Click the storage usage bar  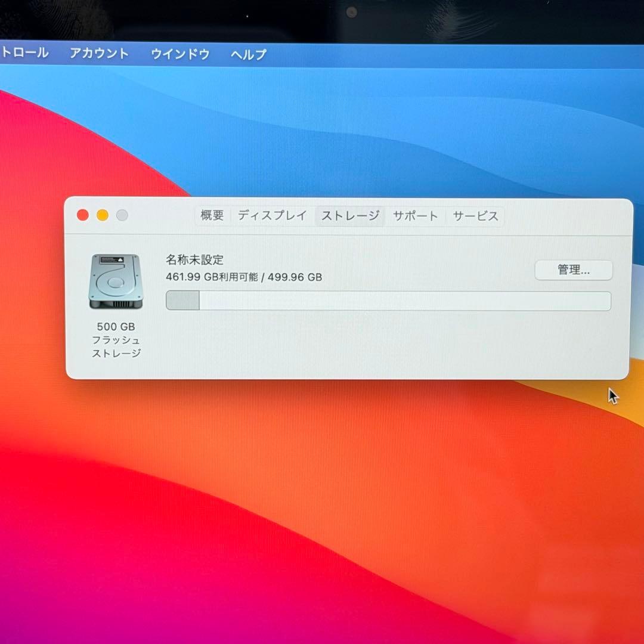click(388, 301)
